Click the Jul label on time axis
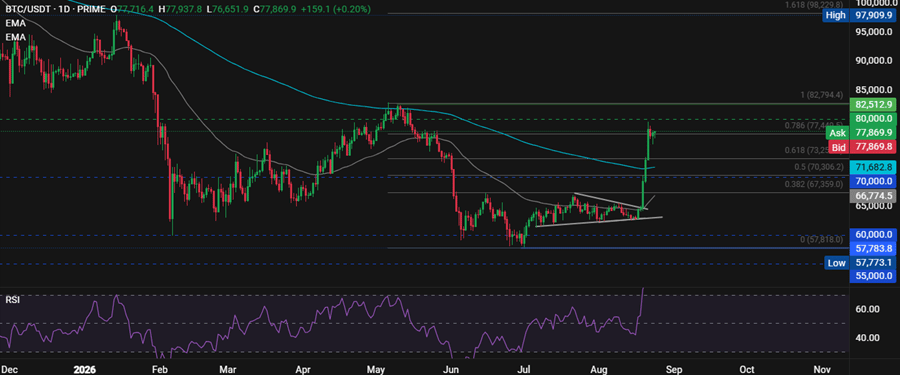Image resolution: width=900 pixels, height=375 pixels. coord(524,369)
